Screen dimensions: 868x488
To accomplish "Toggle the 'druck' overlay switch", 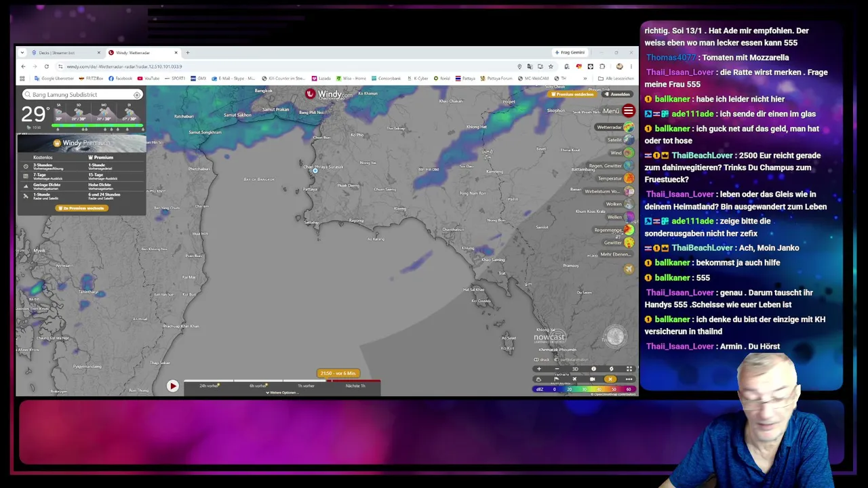I will [x=536, y=360].
